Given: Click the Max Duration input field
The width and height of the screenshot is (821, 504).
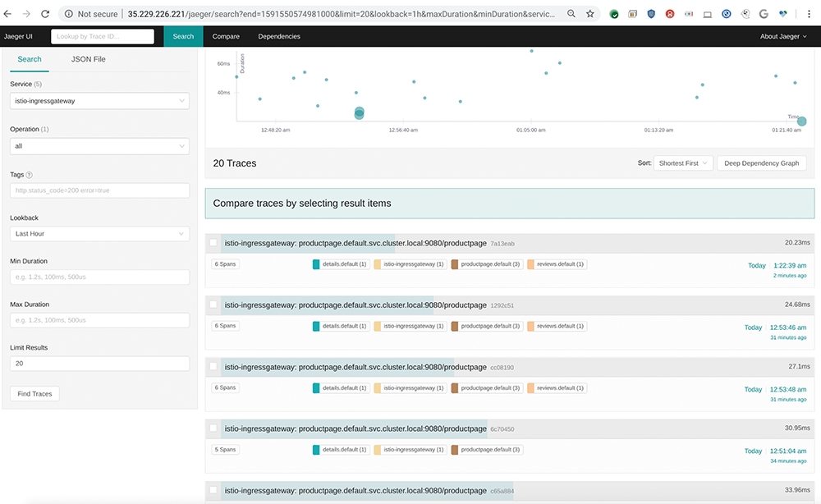Looking at the screenshot, I should tap(99, 320).
